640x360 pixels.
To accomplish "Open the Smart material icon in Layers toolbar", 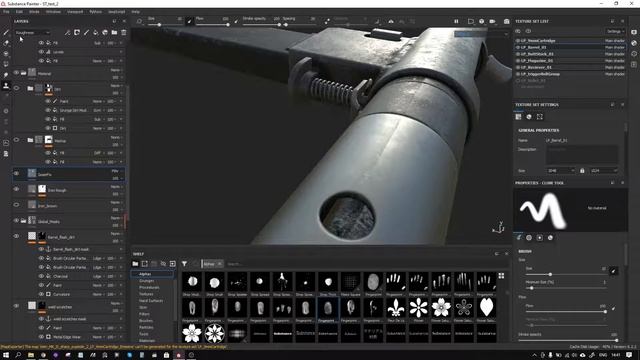I will (x=105, y=32).
